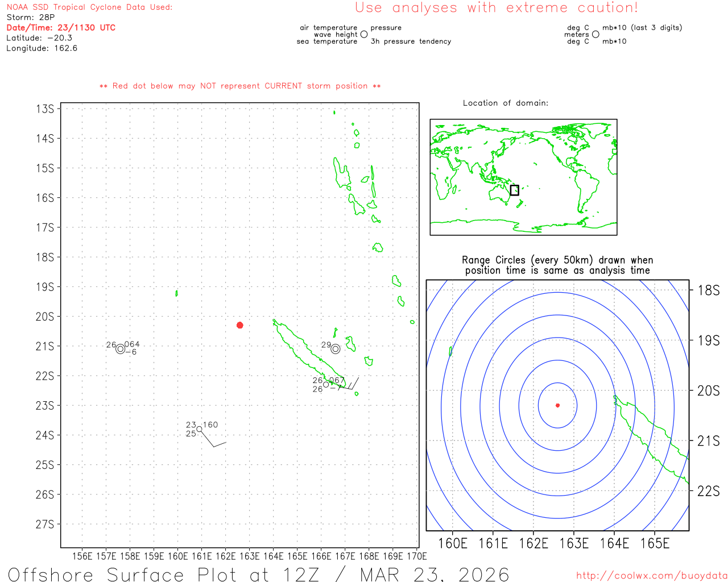
Task: Click the "27S" latitude label on main map
Action: (45, 524)
